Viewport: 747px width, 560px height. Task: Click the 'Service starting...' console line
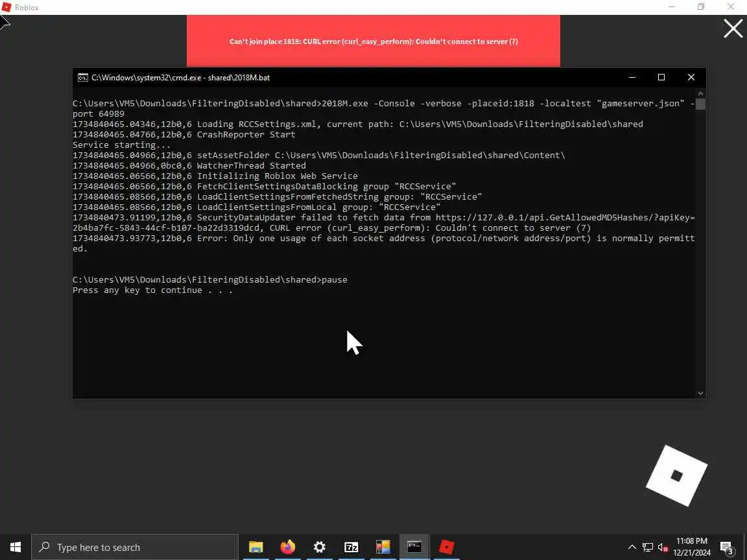click(x=121, y=145)
